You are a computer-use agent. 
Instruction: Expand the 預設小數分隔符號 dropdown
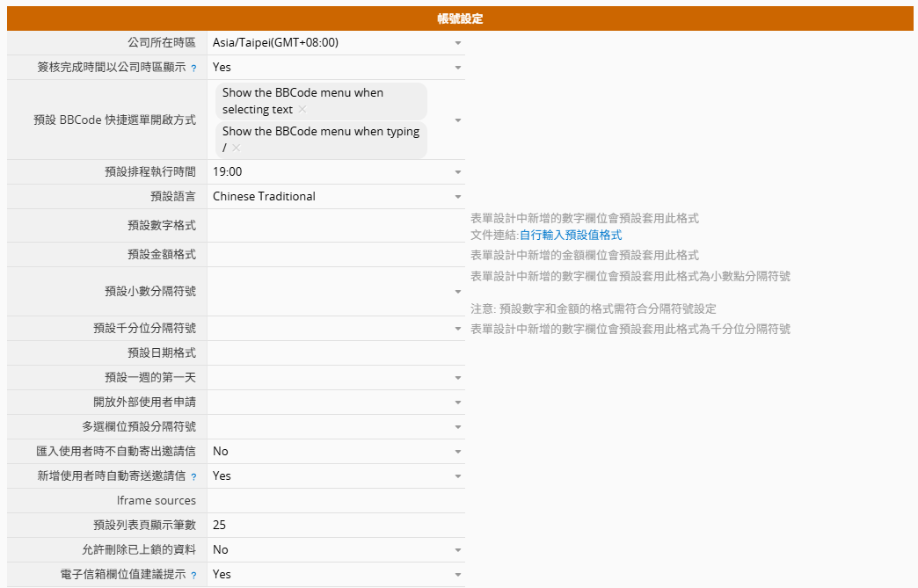coord(336,292)
